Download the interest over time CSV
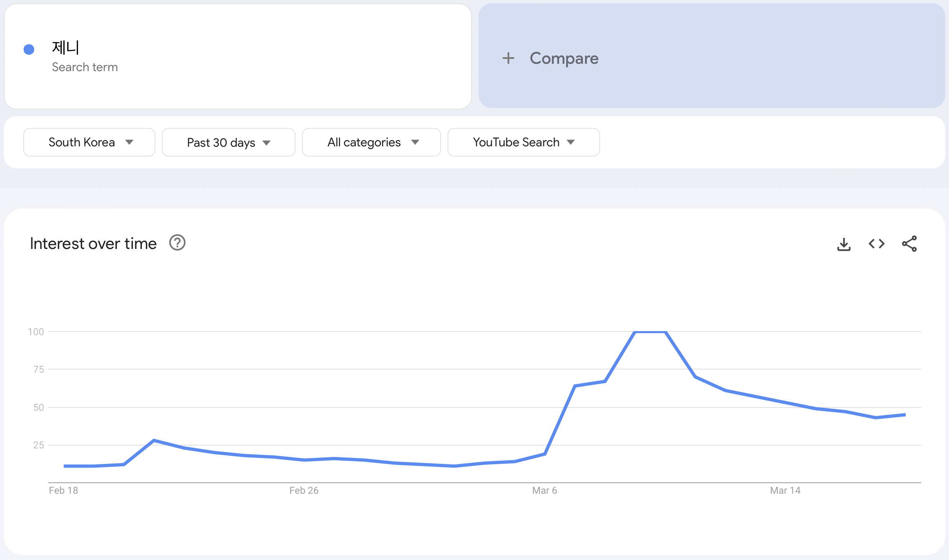 click(844, 244)
